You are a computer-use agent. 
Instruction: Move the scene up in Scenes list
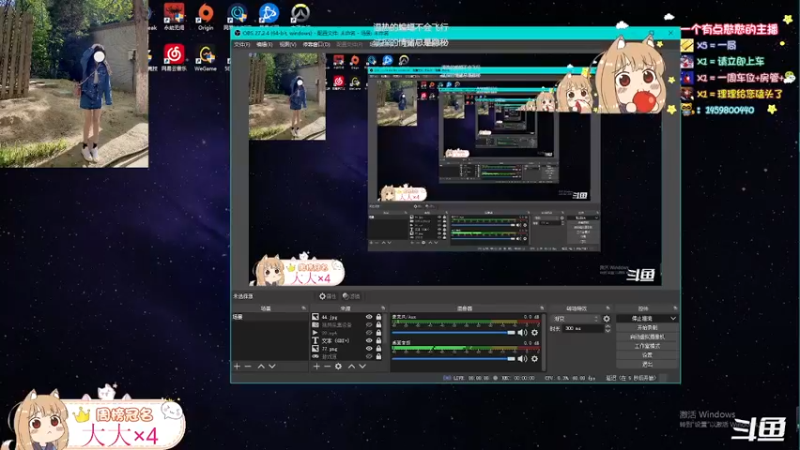point(261,366)
